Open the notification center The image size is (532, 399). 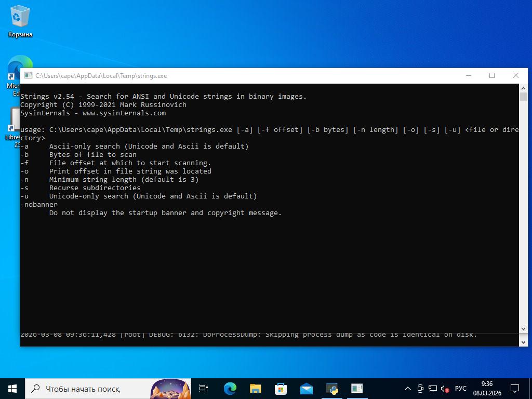(515, 389)
